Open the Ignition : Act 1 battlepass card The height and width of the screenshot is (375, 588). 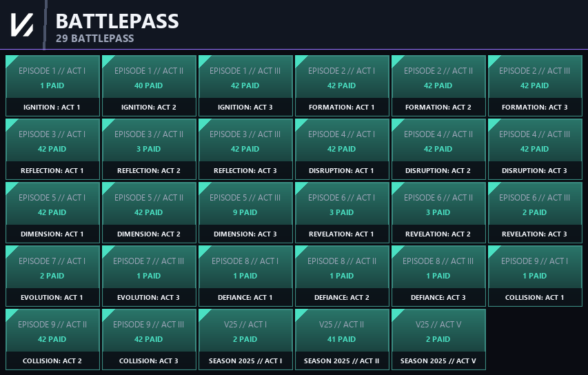click(x=52, y=86)
